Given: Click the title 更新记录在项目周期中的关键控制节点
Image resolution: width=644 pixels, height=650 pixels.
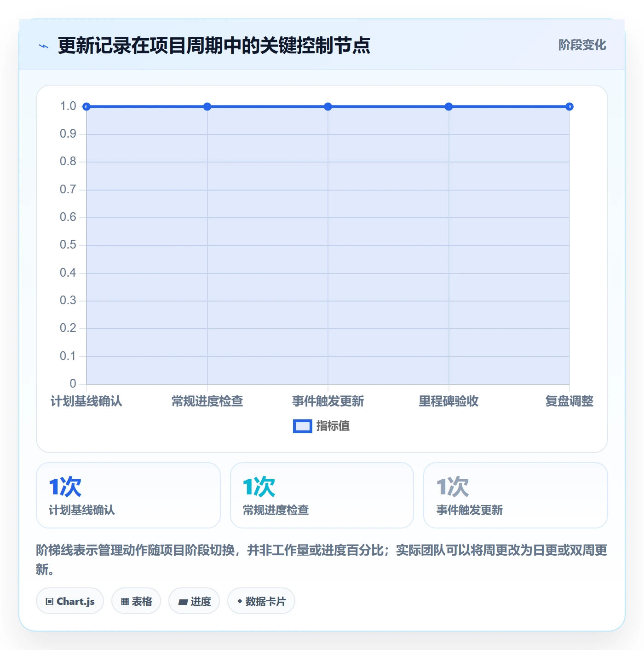Looking at the screenshot, I should (214, 46).
